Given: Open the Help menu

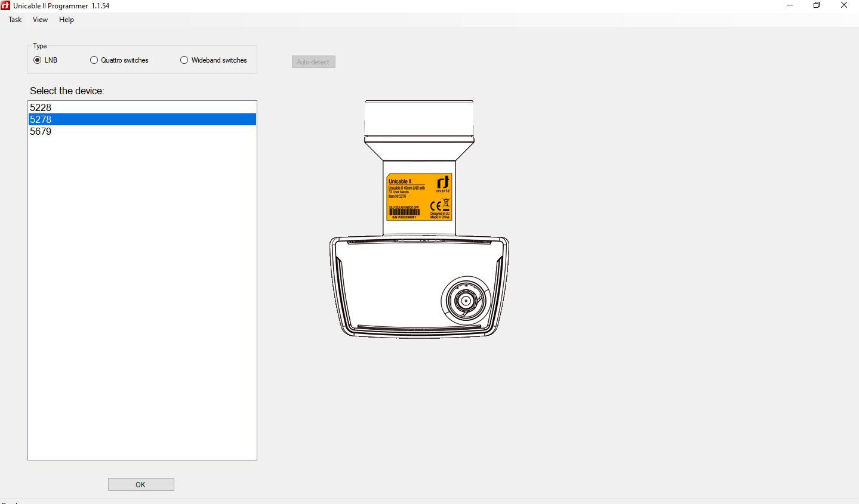Looking at the screenshot, I should 66,20.
